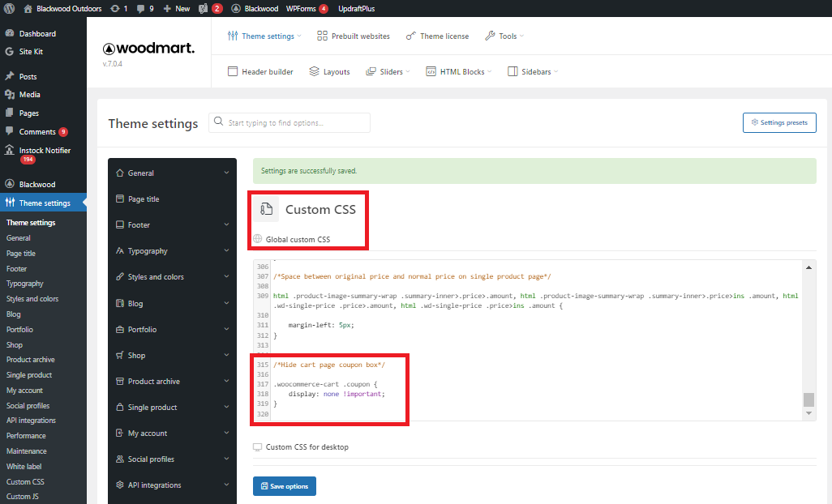
Task: Open Theme license tab
Action: coord(437,36)
